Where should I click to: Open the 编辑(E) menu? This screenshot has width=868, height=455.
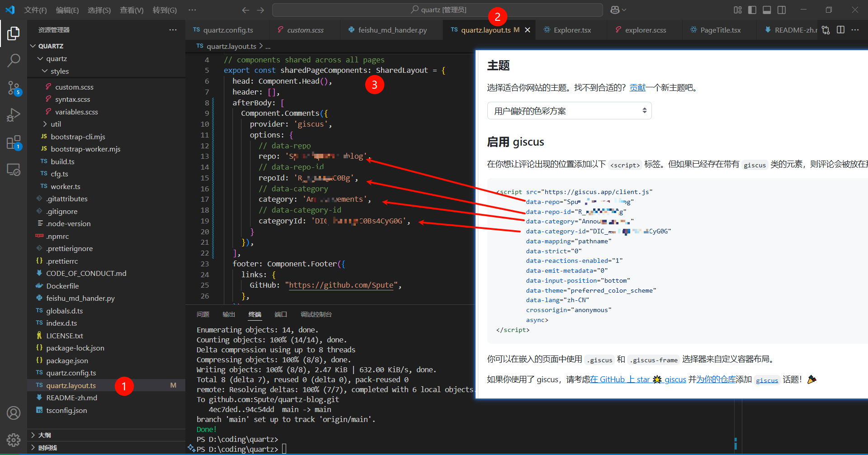click(x=67, y=10)
